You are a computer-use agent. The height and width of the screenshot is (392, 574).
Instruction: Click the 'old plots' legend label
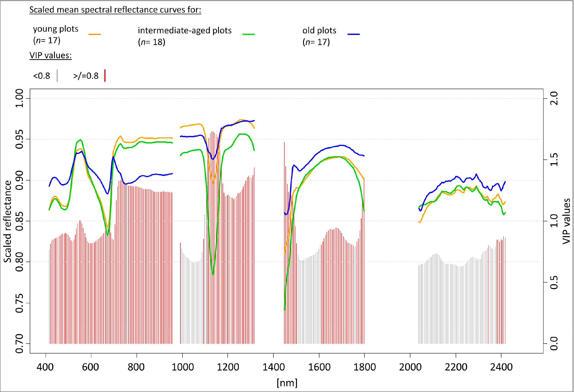point(319,31)
